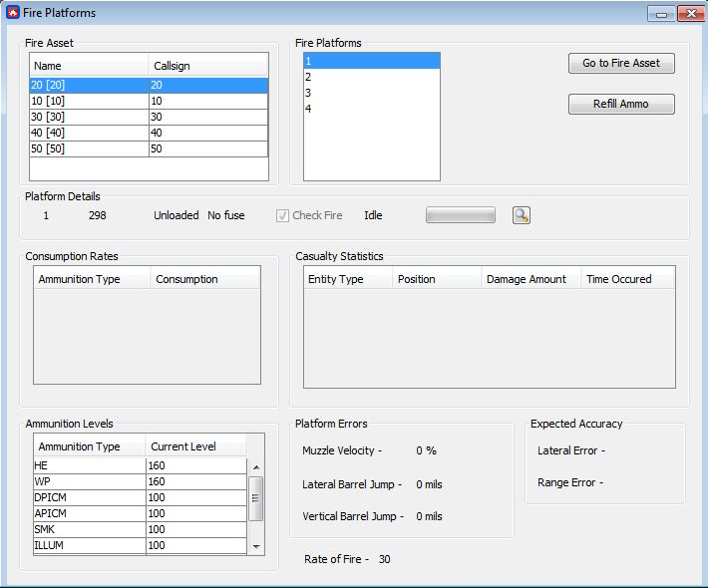
Task: Close the Fire Platforms window
Action: coord(691,14)
